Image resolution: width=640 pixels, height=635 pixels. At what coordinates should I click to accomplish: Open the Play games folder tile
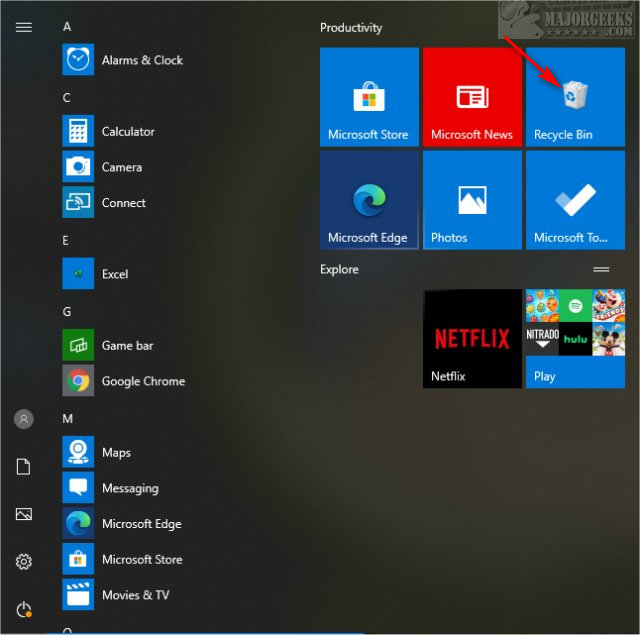pos(575,338)
